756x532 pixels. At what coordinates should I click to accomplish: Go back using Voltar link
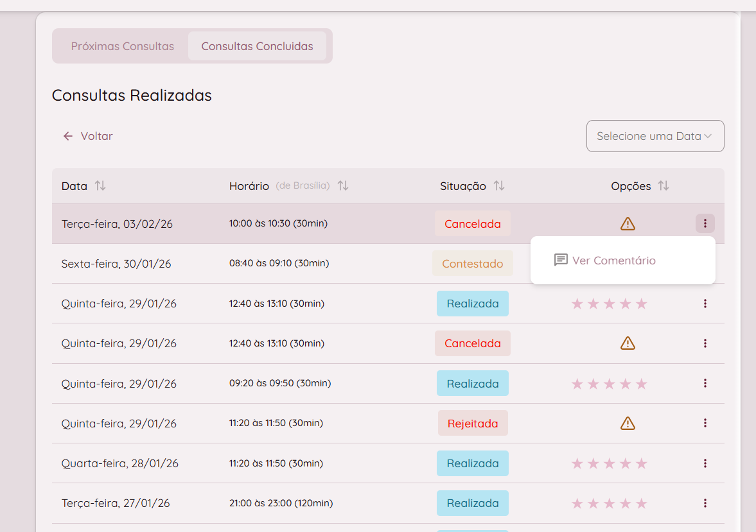coord(88,136)
